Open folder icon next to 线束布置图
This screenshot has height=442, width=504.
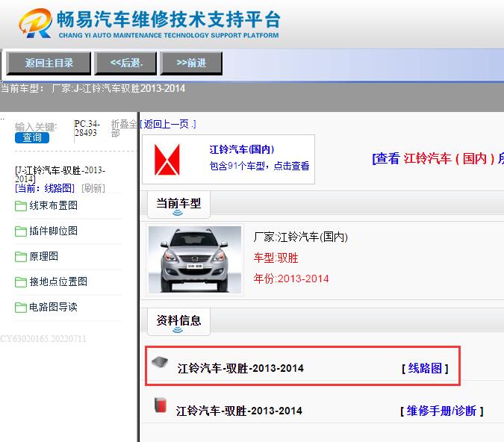click(21, 206)
